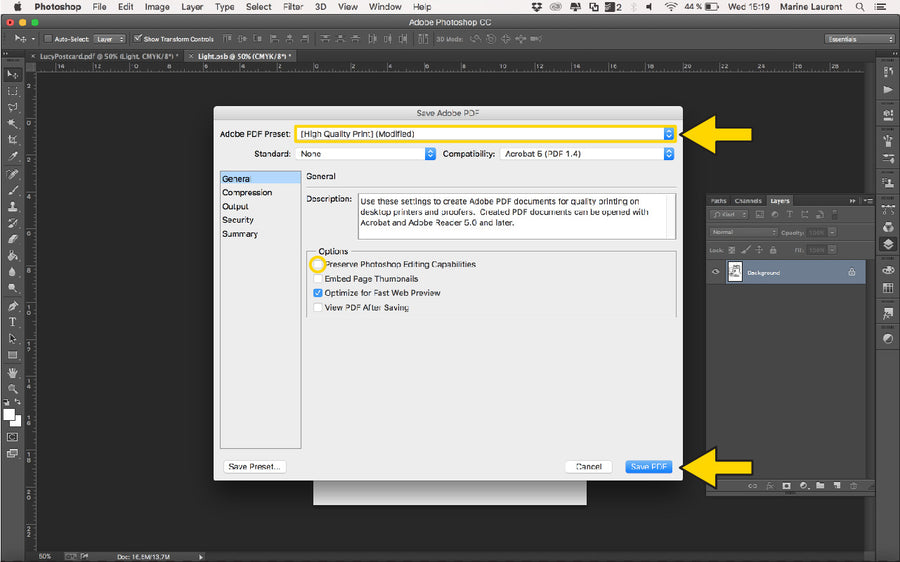Select the History Brush tool
This screenshot has width=900, height=562.
12,223
